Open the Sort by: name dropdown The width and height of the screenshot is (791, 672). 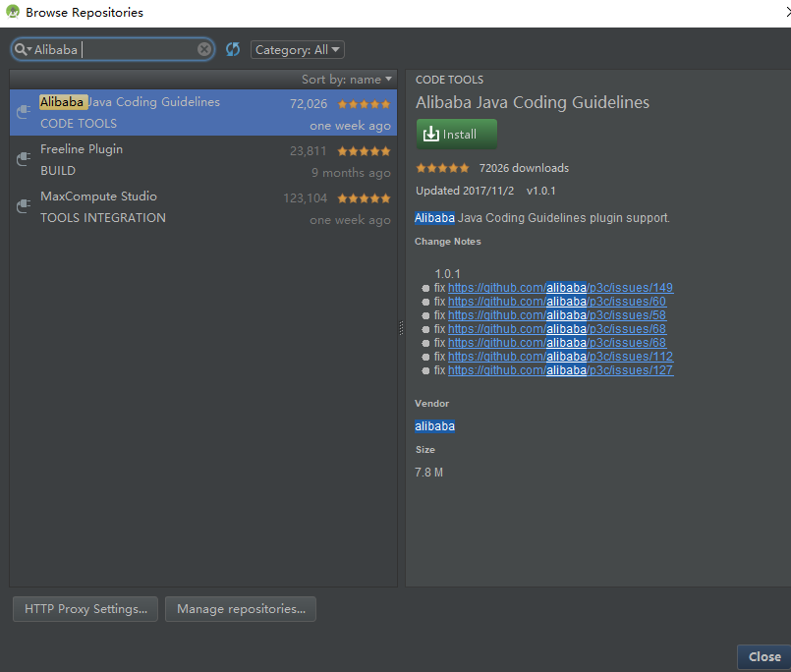[x=347, y=80]
